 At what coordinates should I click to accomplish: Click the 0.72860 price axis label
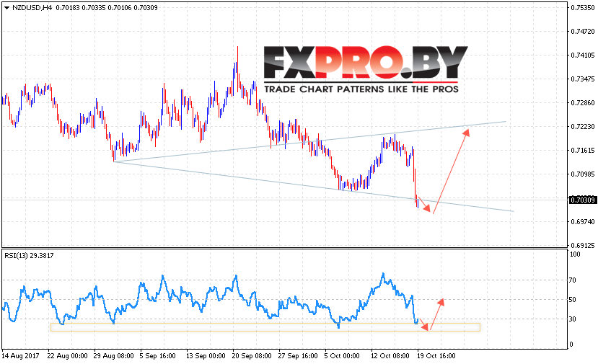(582, 103)
